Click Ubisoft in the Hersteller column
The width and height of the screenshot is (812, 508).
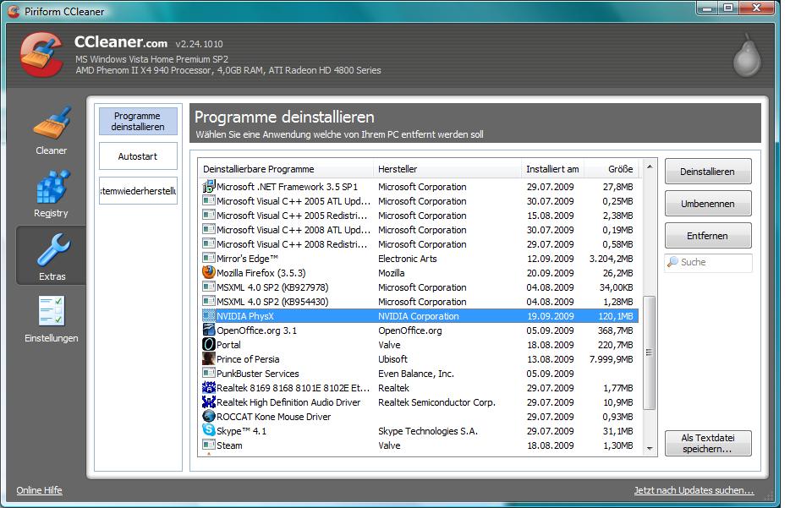coord(392,359)
